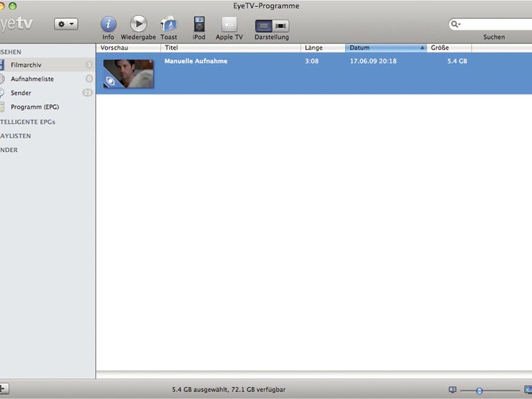
Task: Click the Aufnahmeliste record icon
Action: 2,79
